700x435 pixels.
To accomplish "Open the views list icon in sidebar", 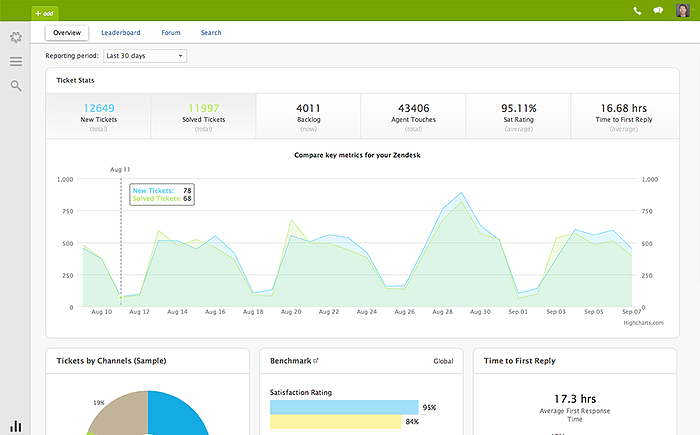I will click(x=15, y=62).
